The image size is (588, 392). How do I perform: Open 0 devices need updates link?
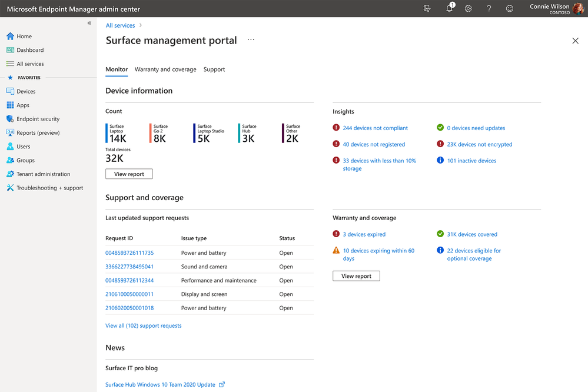click(476, 128)
